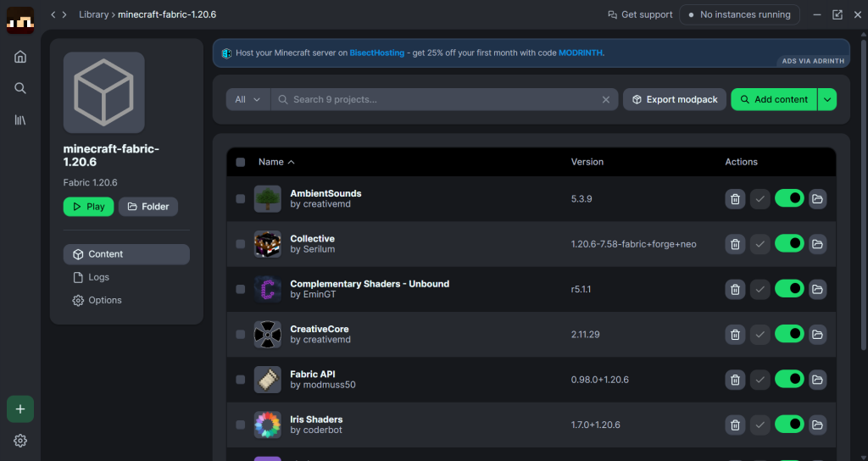
Task: Tick the checkbox next to Iris Shaders
Action: tap(241, 425)
